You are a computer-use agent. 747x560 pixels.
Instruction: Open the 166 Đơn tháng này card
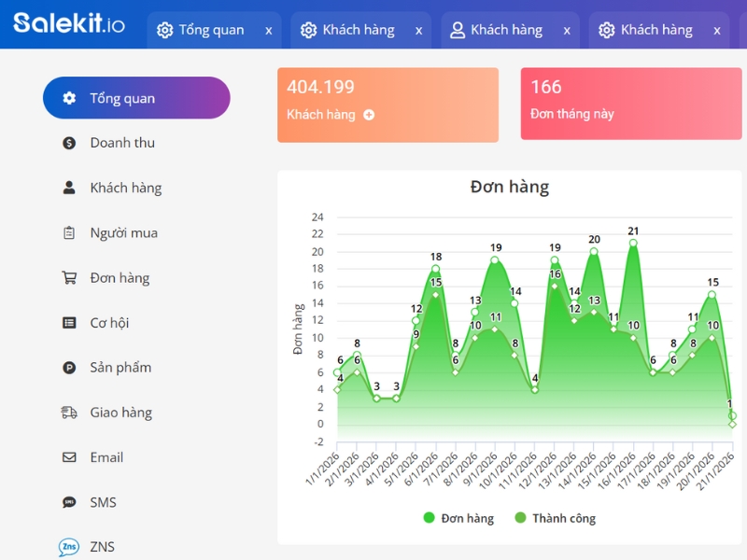point(630,103)
